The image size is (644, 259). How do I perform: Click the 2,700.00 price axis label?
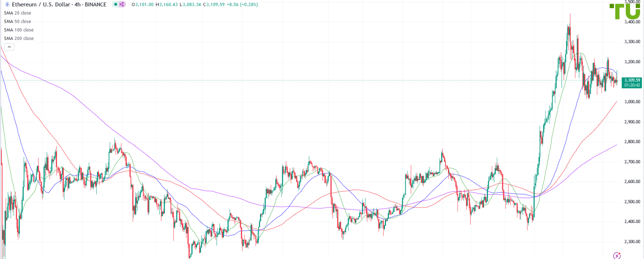pos(632,162)
